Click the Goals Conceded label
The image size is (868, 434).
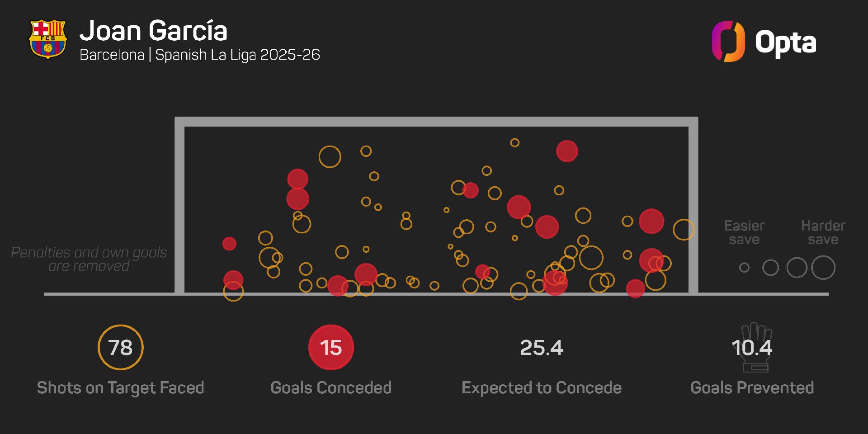click(x=331, y=387)
